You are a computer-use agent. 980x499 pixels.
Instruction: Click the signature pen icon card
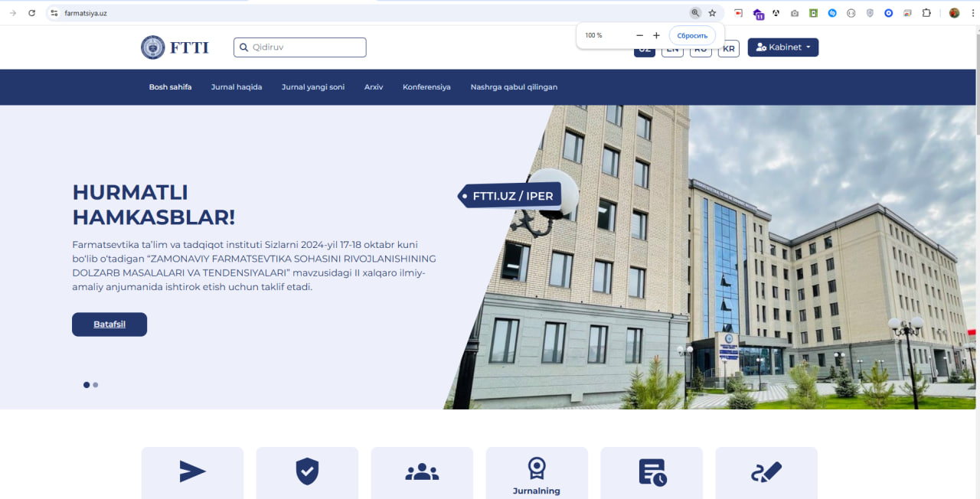tap(766, 472)
